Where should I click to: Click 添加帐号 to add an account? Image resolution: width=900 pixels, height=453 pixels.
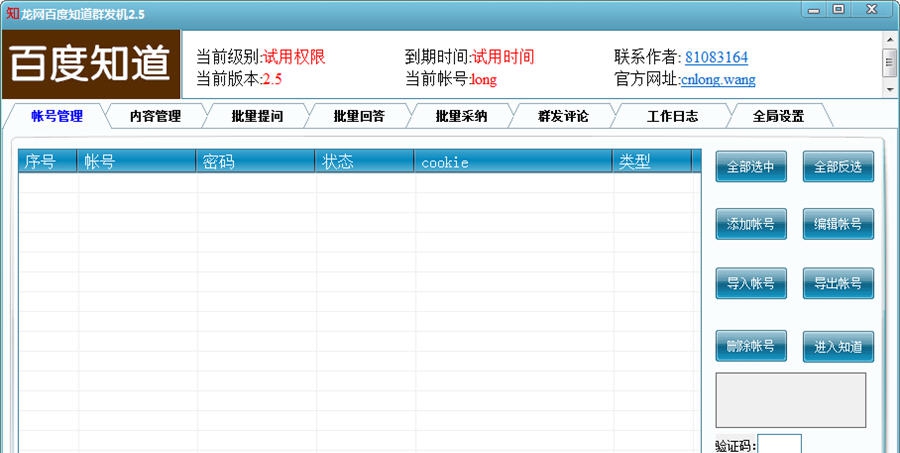pos(751,224)
